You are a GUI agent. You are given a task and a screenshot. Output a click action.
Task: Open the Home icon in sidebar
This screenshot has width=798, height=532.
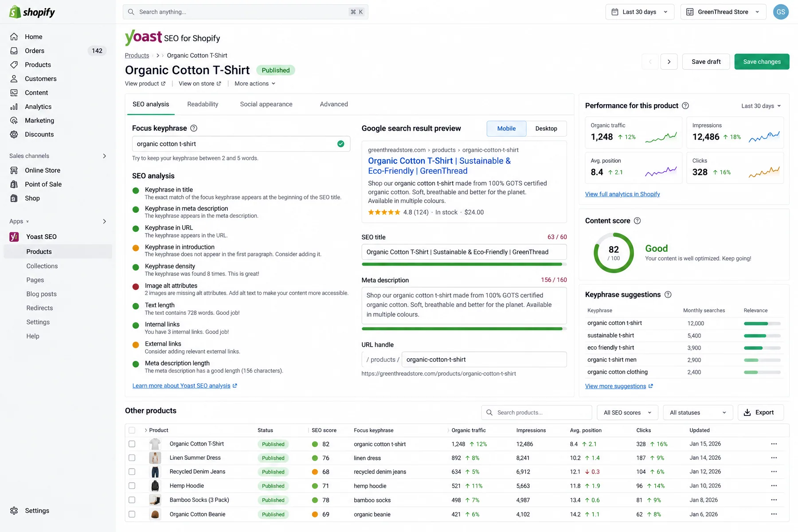pos(14,37)
